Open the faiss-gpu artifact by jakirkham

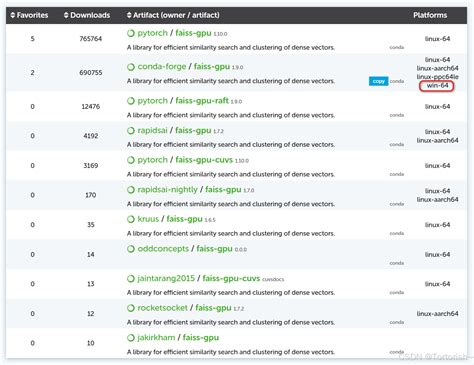[201, 338]
